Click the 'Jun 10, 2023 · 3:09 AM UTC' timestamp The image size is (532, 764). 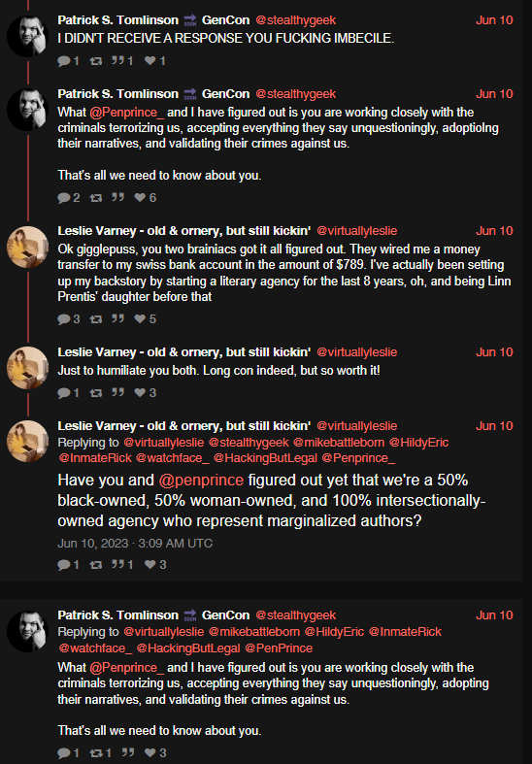(x=135, y=544)
